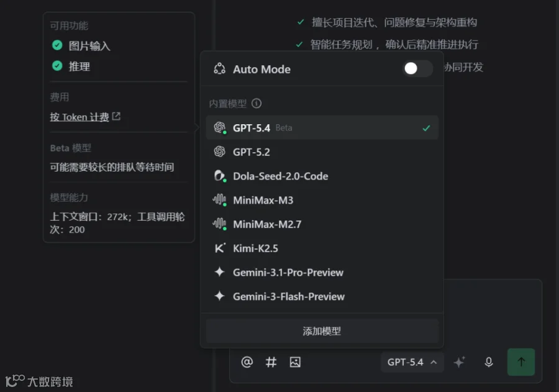Click the Beta 模型 heading

[71, 148]
